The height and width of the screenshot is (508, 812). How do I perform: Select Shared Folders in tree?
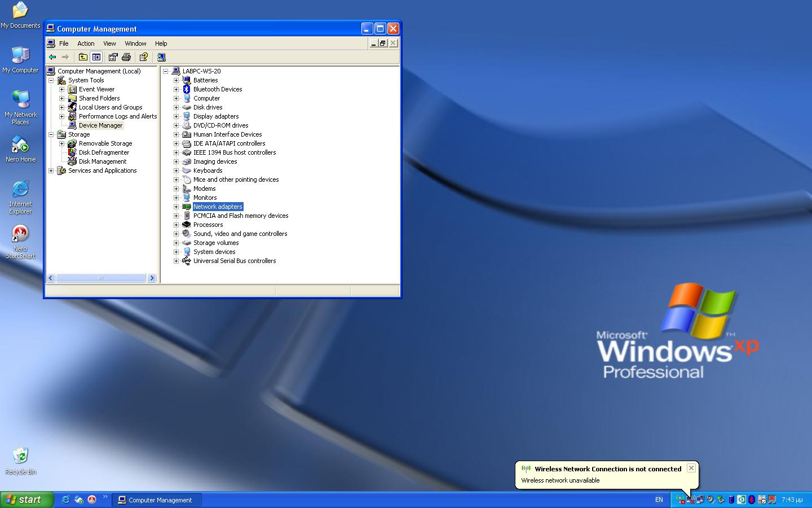pyautogui.click(x=99, y=98)
